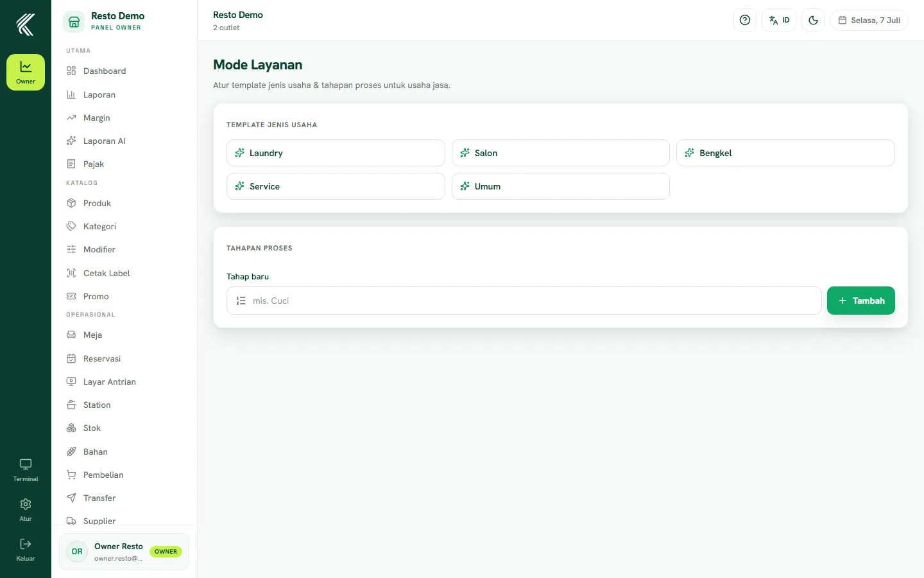Open the Terminal icon in left rail
The height and width of the screenshot is (578, 924).
(x=26, y=470)
